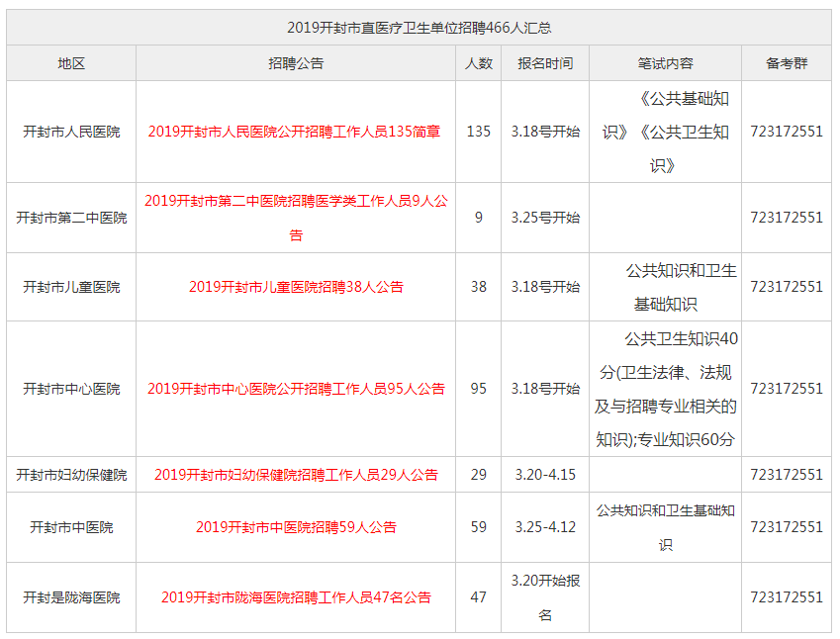Open the 2019开封市陇海医院招聘工作人员47名公告 link
Screen dimensions: 840x639
click(x=296, y=597)
